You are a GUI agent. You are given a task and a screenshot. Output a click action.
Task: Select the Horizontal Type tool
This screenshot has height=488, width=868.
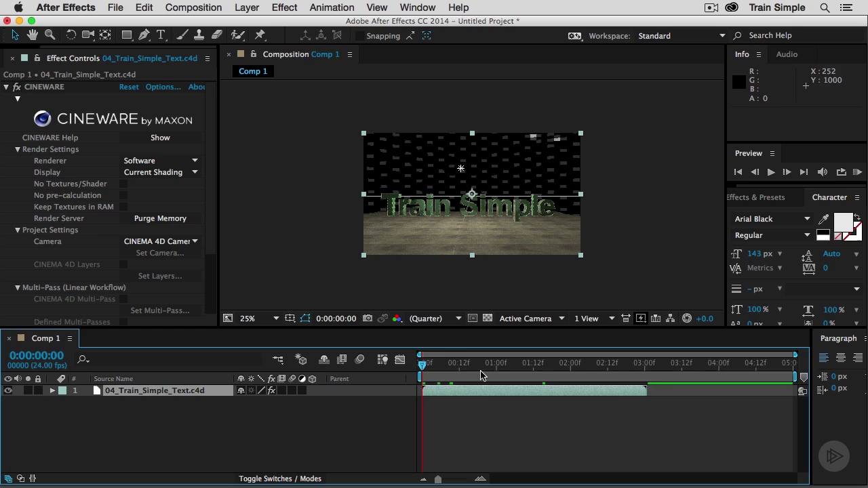tap(161, 35)
